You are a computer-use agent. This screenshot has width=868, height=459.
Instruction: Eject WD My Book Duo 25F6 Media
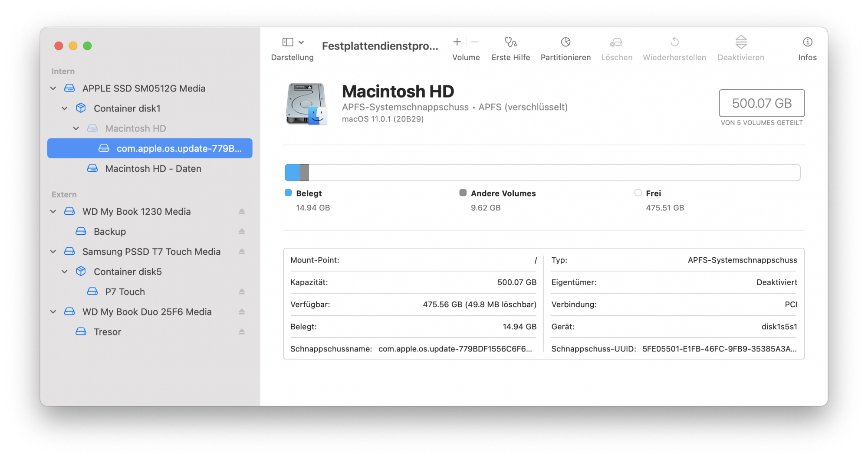click(x=242, y=312)
